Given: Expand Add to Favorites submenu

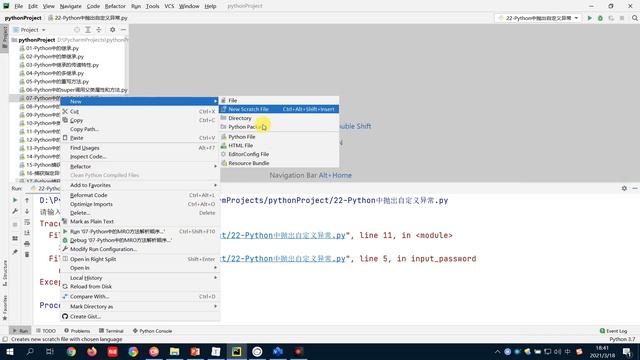Looking at the screenshot, I should (140, 185).
